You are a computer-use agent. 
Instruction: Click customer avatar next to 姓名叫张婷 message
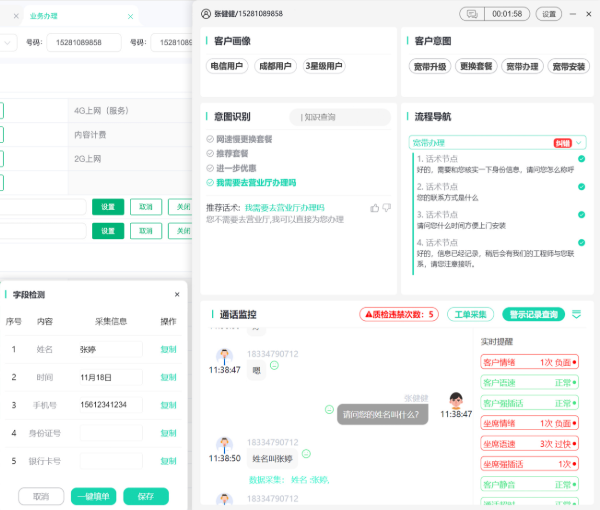click(225, 444)
